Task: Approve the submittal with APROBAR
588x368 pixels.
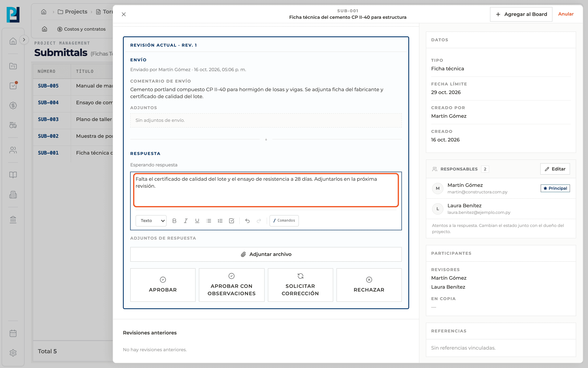Action: (x=163, y=285)
